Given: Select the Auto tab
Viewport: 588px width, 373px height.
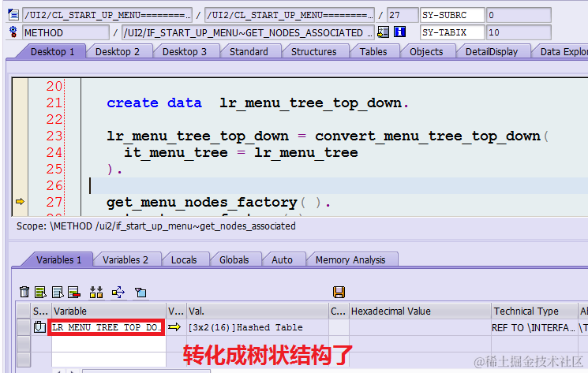Looking at the screenshot, I should 282,260.
